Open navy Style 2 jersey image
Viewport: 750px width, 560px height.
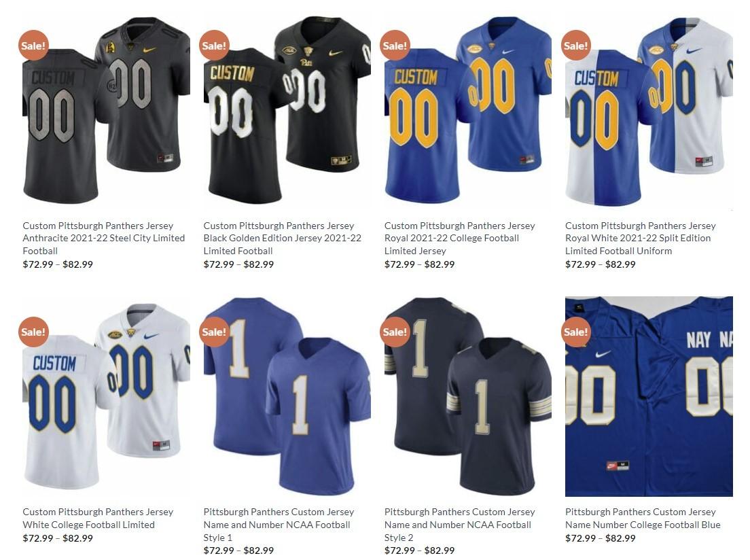point(468,396)
